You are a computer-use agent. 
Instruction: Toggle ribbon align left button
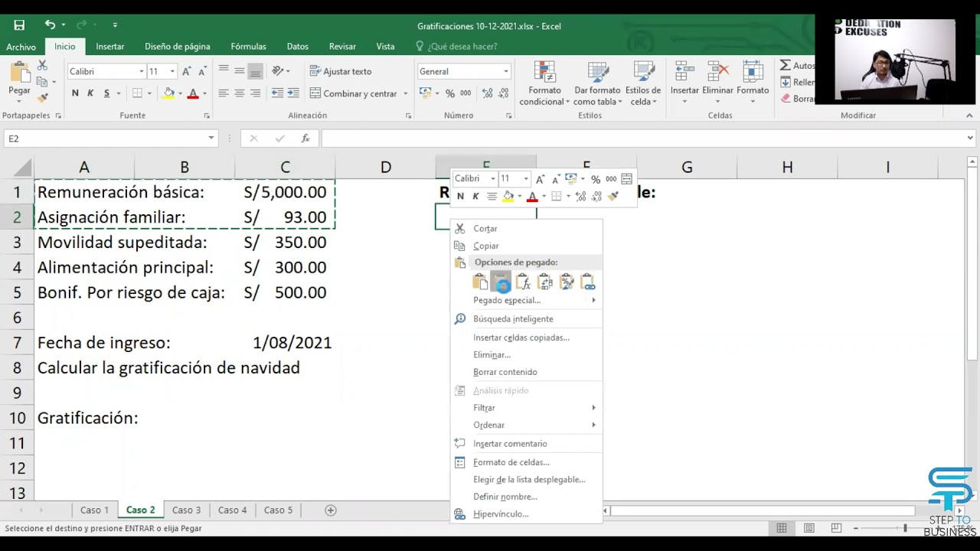click(x=224, y=93)
